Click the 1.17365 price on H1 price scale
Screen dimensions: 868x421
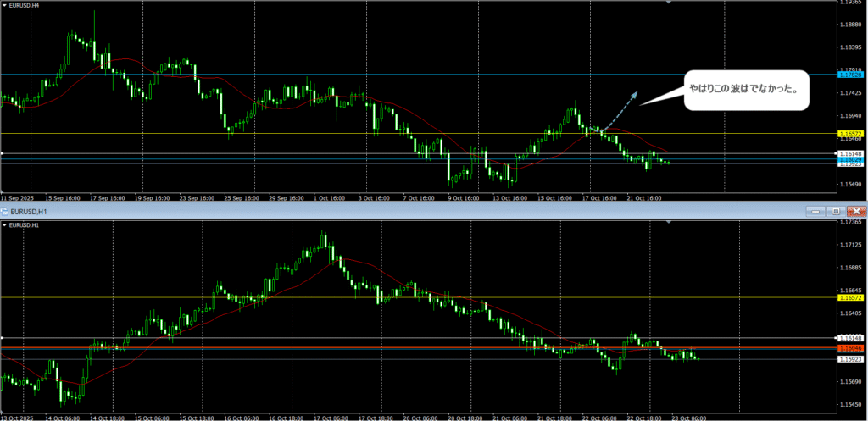[x=850, y=223]
